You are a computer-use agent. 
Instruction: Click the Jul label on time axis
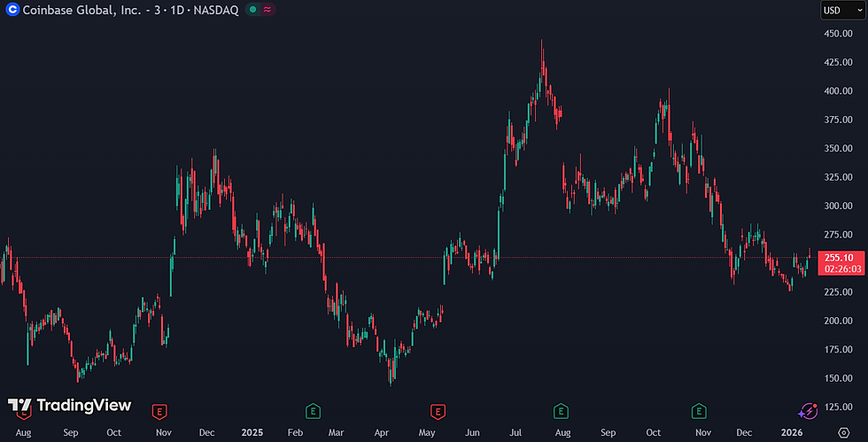pyautogui.click(x=515, y=432)
